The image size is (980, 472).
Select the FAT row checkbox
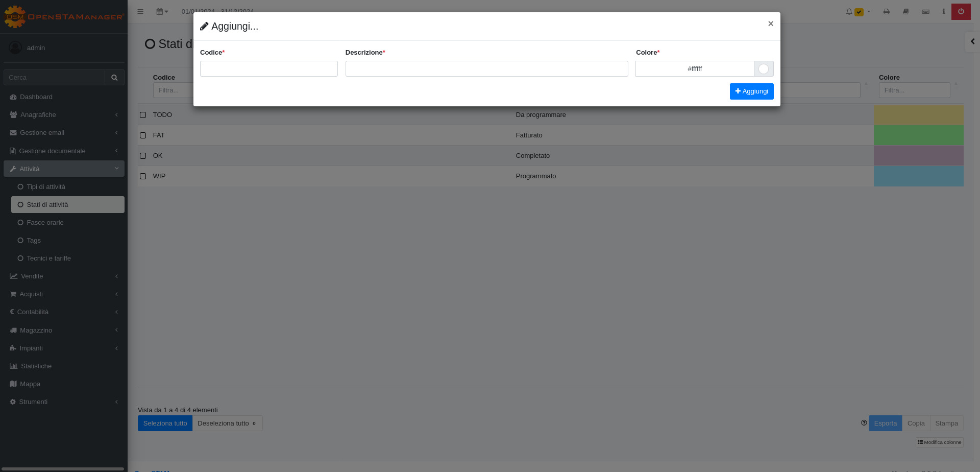[x=143, y=135]
